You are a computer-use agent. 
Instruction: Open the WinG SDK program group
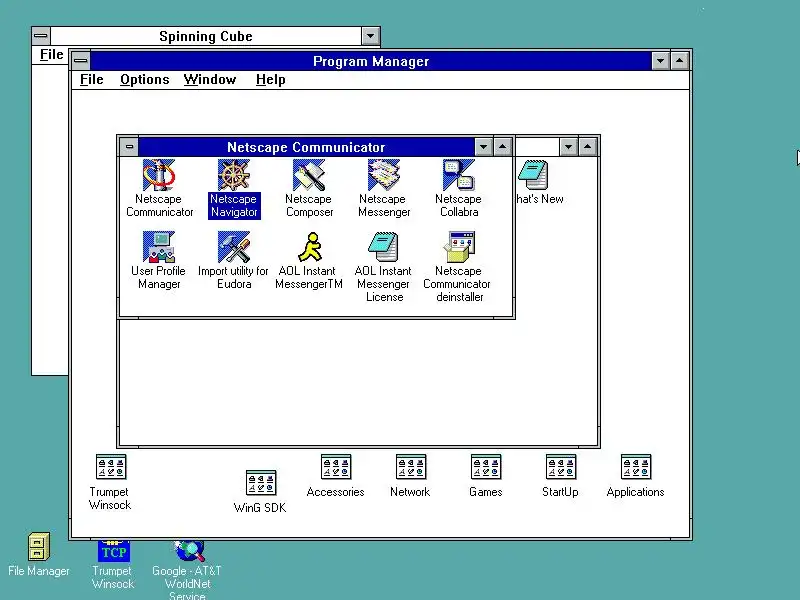(261, 483)
